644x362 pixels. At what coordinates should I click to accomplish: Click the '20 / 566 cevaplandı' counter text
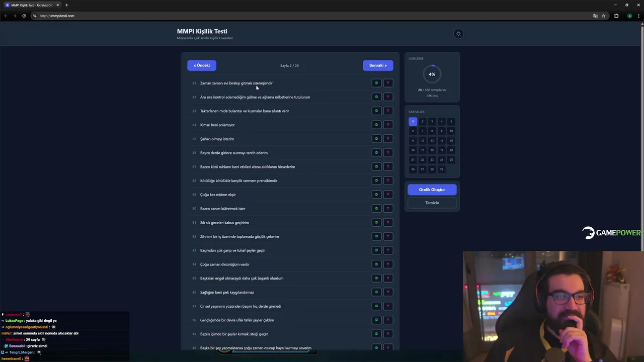point(432,90)
